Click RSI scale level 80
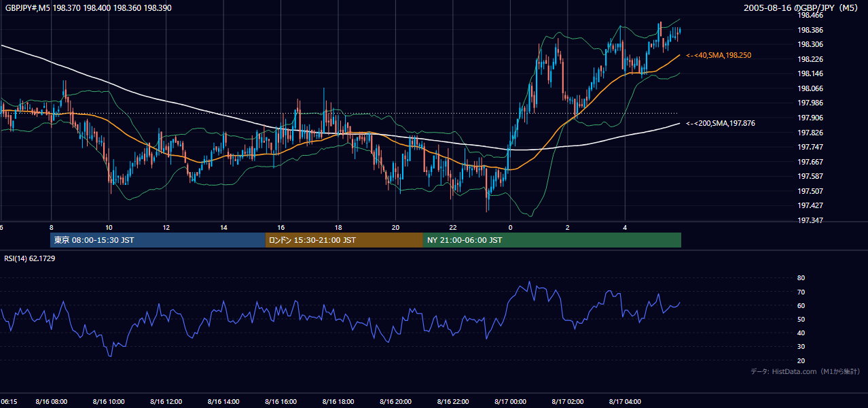868x408 pixels. tap(801, 278)
